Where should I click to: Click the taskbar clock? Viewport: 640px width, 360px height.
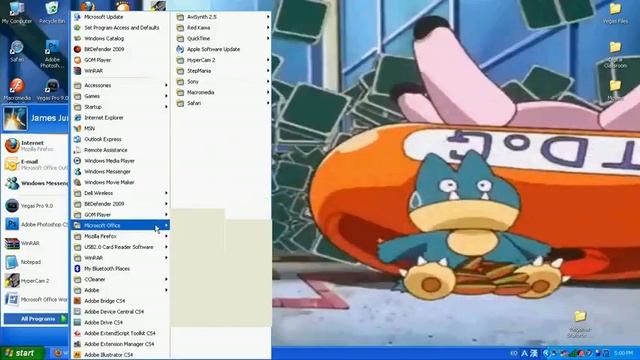pos(623,353)
